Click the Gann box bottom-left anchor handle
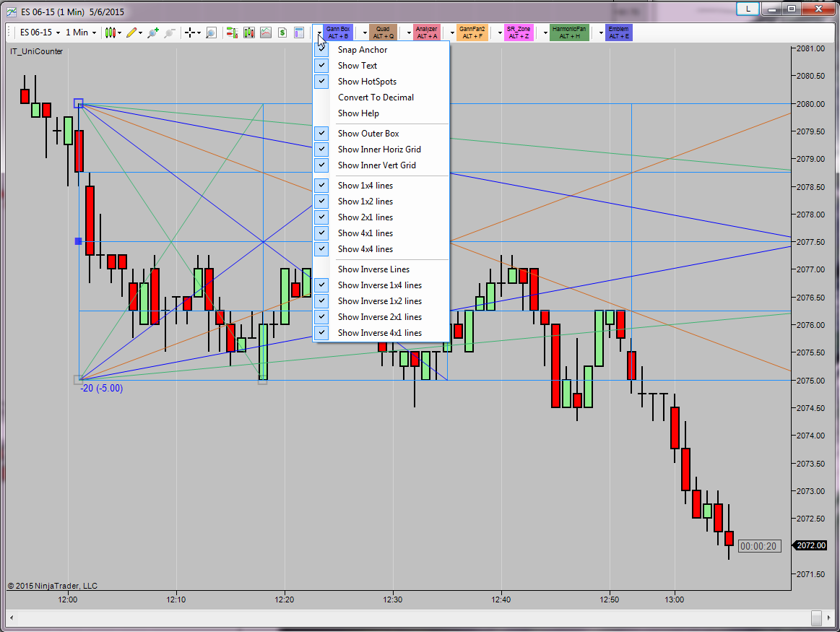 tap(78, 380)
